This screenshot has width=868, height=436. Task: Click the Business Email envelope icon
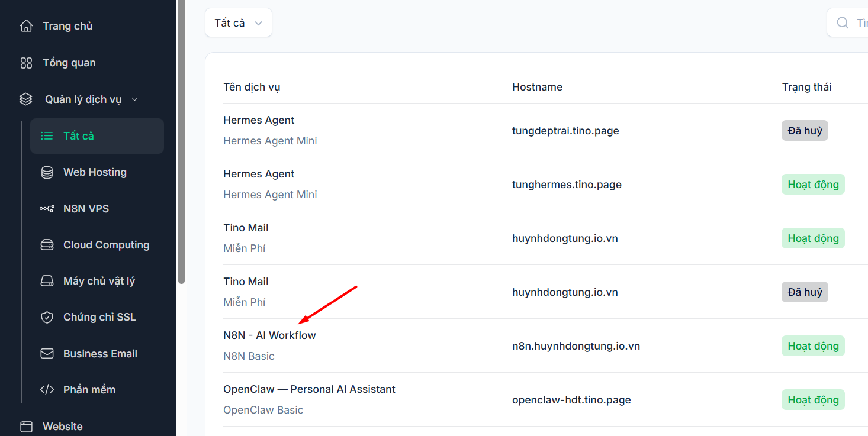47,354
